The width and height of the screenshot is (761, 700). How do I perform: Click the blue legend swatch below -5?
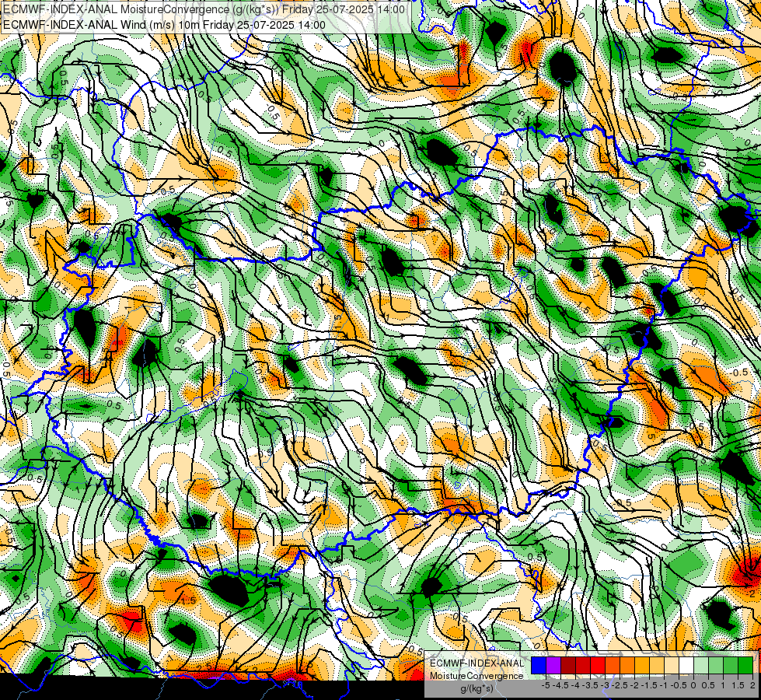point(539,666)
